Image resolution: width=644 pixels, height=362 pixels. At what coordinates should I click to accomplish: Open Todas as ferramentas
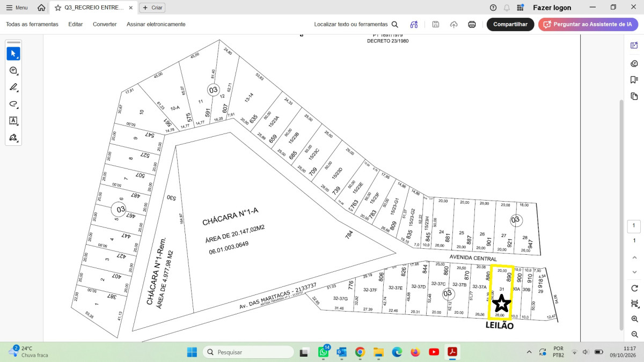coord(32,24)
